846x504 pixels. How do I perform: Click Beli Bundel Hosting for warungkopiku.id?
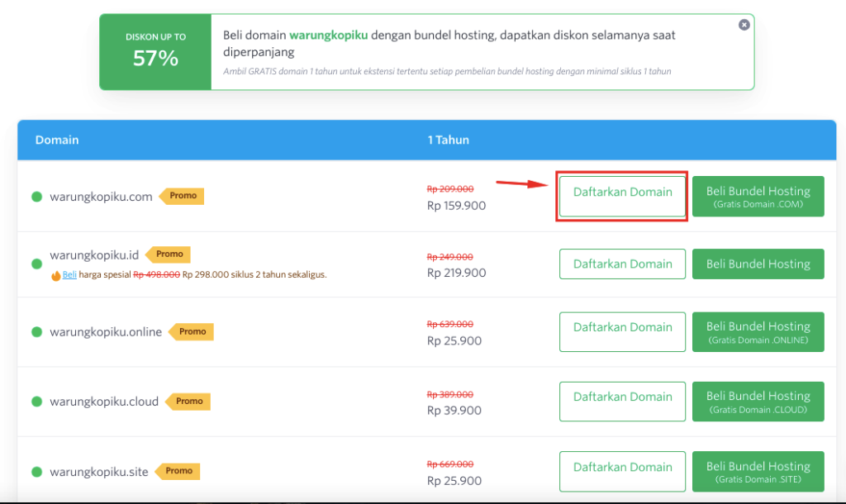point(758,264)
